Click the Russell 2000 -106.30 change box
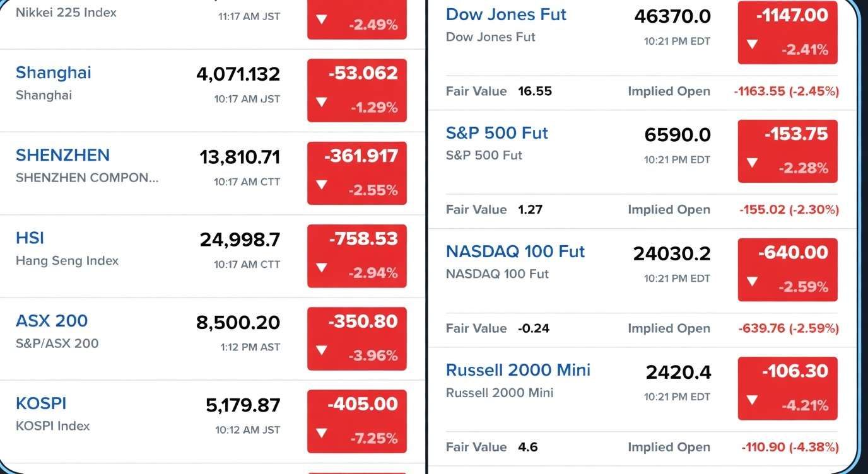 tap(788, 388)
